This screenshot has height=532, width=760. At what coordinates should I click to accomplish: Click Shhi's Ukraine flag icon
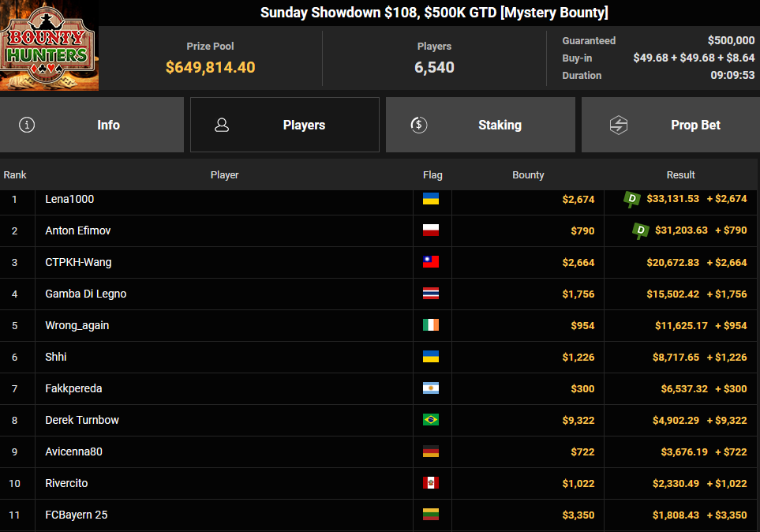(x=431, y=357)
